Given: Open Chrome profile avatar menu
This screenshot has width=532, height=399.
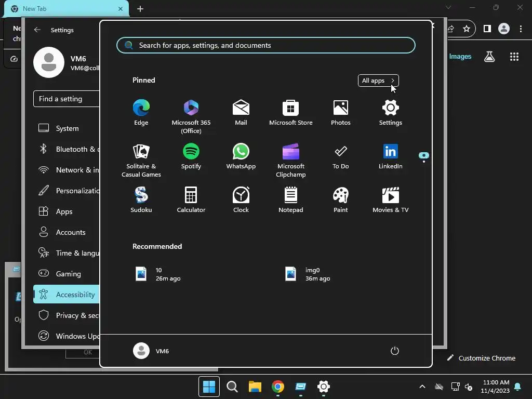Looking at the screenshot, I should tap(504, 29).
